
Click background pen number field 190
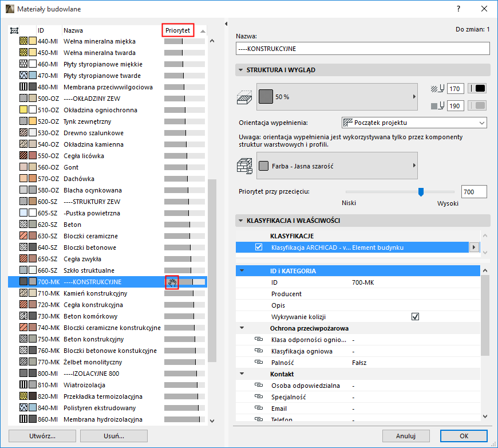tap(455, 105)
